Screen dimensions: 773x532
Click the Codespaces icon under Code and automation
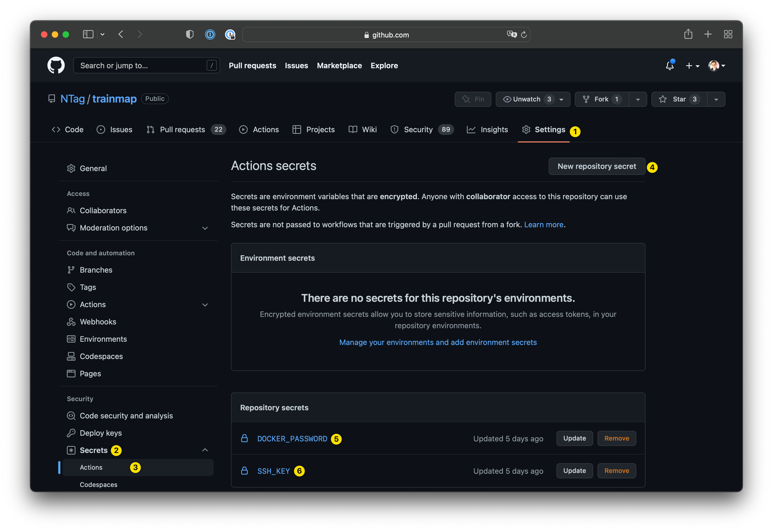click(71, 356)
